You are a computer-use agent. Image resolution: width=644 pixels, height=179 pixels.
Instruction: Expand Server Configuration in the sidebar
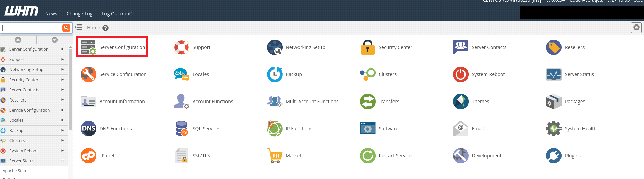pyautogui.click(x=62, y=49)
